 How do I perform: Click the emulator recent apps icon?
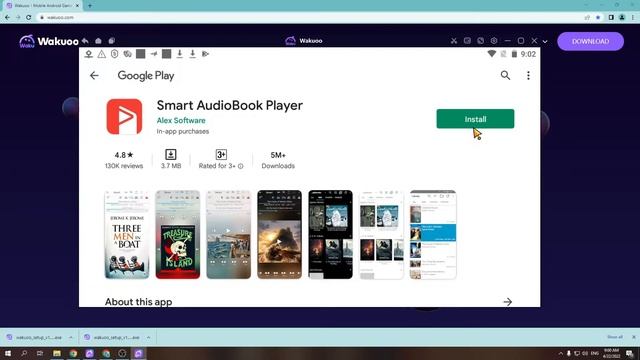[111, 41]
